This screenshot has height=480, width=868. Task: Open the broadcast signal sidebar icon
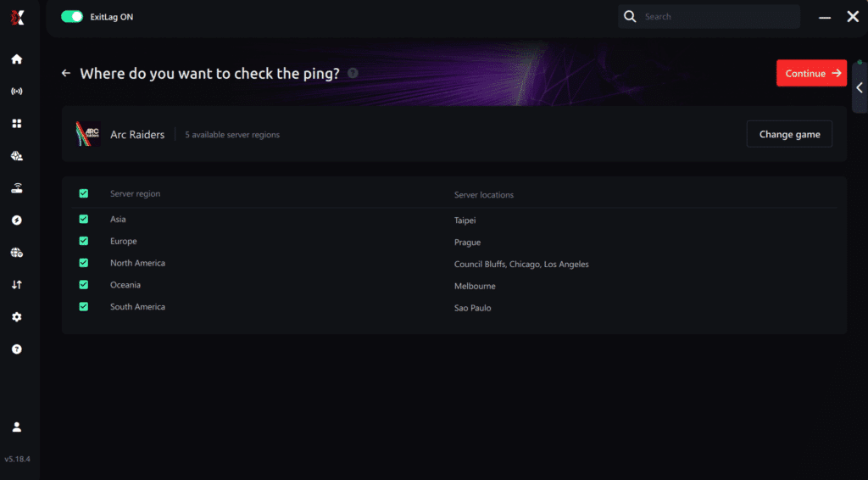point(17,92)
